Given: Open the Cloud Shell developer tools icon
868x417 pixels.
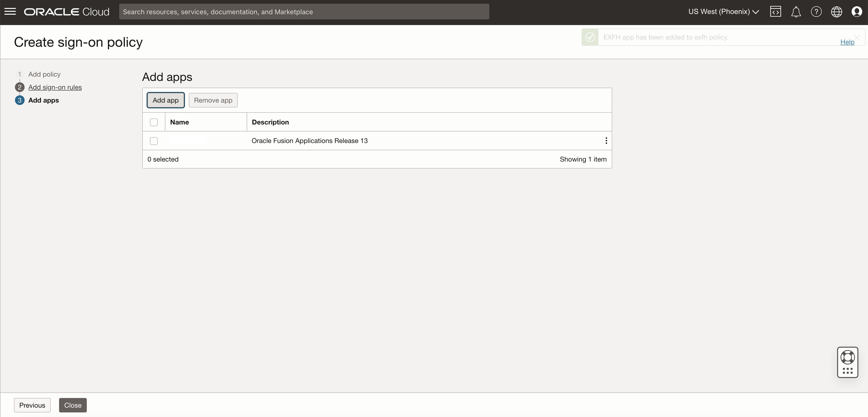Looking at the screenshot, I should click(775, 12).
